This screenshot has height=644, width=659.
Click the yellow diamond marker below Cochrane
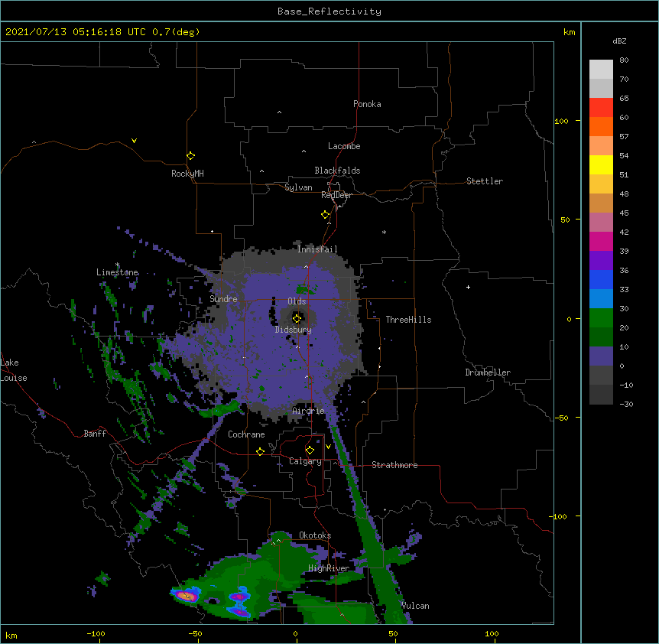pyautogui.click(x=260, y=451)
